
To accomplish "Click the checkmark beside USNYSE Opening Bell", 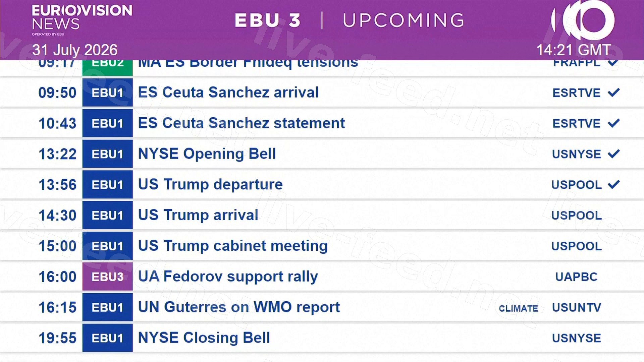I will pyautogui.click(x=613, y=154).
